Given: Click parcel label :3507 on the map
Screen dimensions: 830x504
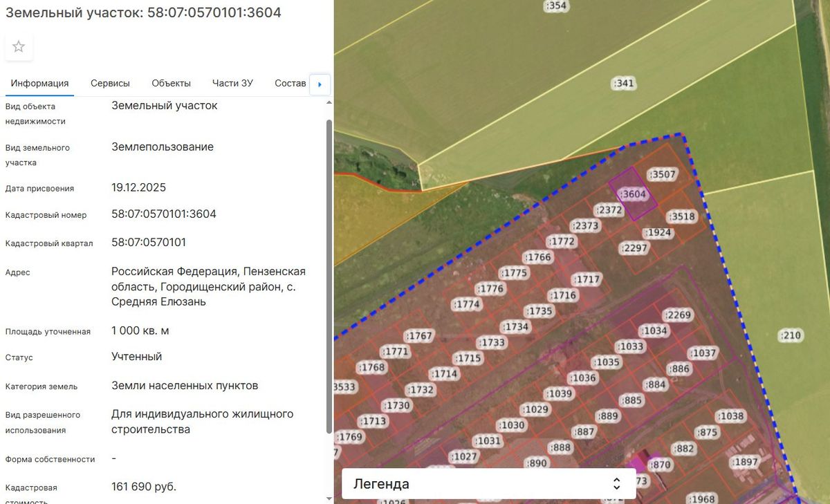Looking at the screenshot, I should point(662,174).
